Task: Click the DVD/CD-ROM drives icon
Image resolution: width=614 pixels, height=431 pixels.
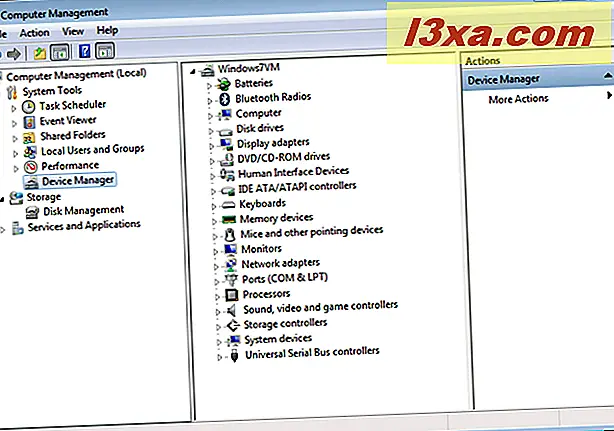Action: pyautogui.click(x=226, y=159)
